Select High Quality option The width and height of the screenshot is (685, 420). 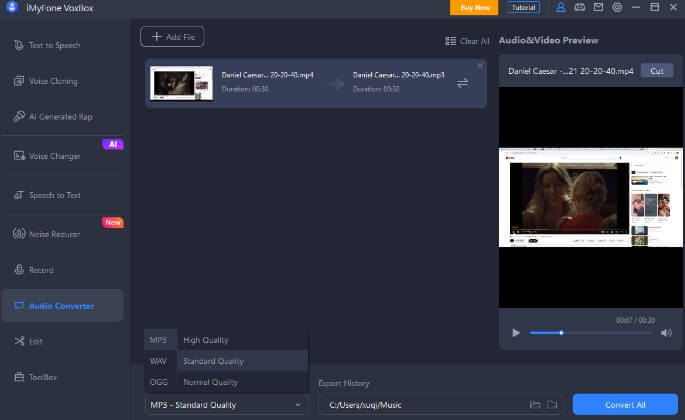[x=242, y=340]
